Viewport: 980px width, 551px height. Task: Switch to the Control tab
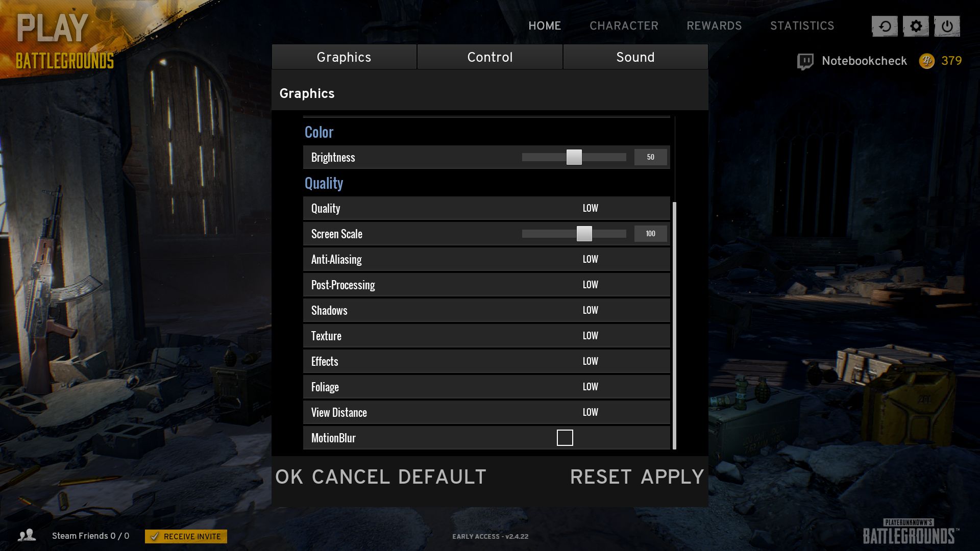[x=490, y=57]
